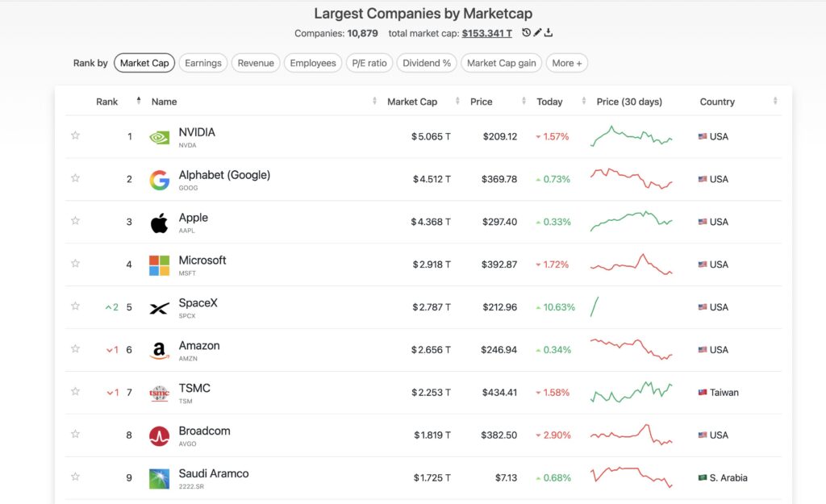Click SpaceX's short 30-day price chart

click(594, 307)
